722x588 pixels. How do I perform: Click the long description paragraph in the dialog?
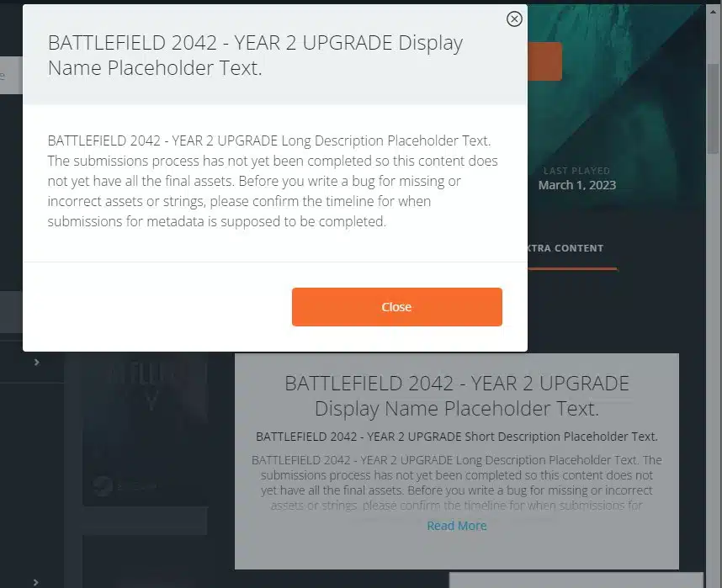[x=273, y=181]
